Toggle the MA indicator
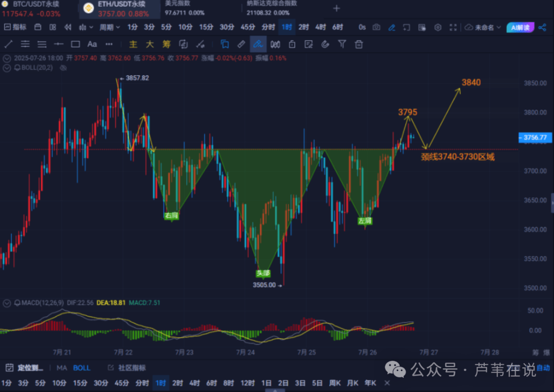This screenshot has height=392, width=554. (62, 368)
